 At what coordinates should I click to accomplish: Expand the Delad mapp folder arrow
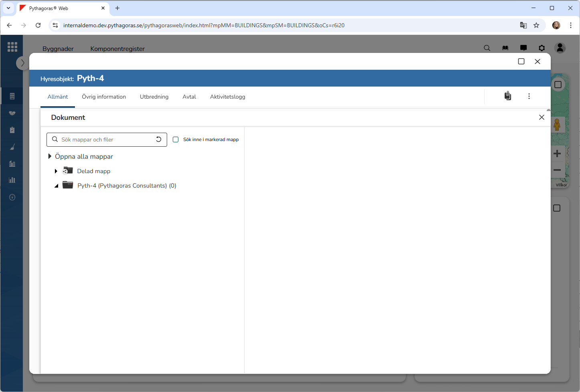point(56,171)
